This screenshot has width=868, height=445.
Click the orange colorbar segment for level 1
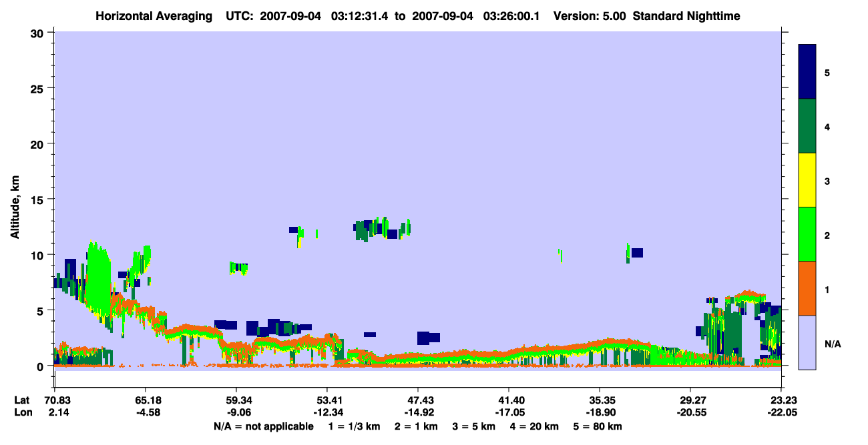point(807,288)
